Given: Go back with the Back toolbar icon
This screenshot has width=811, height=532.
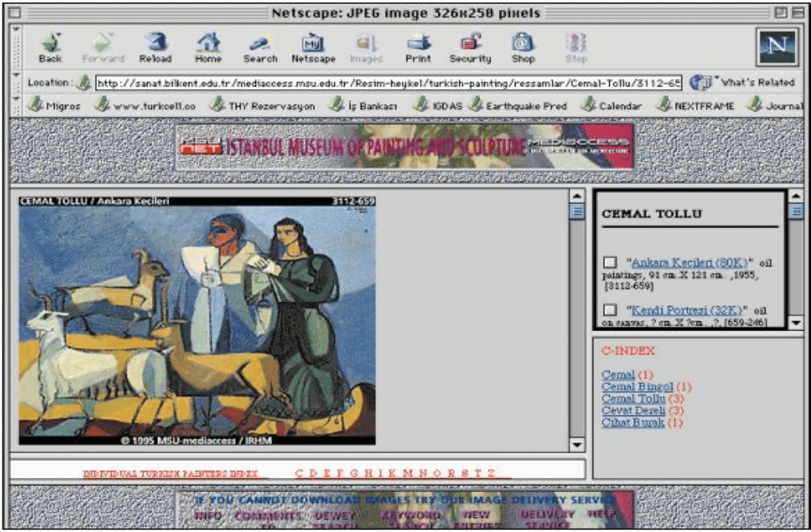Looking at the screenshot, I should pyautogui.click(x=50, y=48).
